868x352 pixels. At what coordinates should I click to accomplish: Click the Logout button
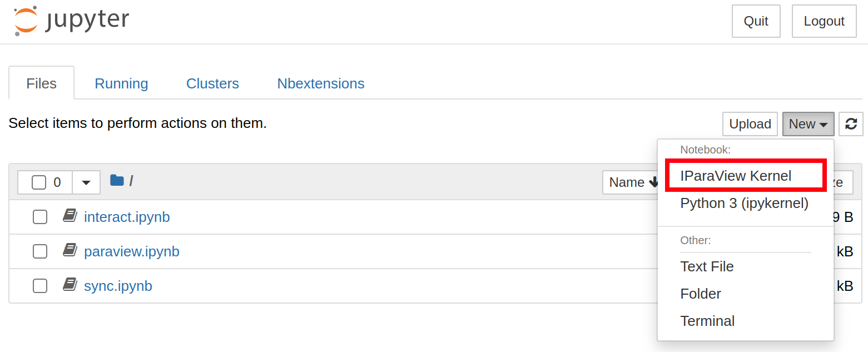tap(824, 21)
